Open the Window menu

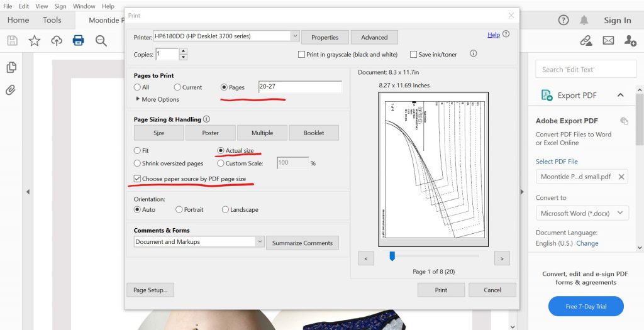click(84, 6)
